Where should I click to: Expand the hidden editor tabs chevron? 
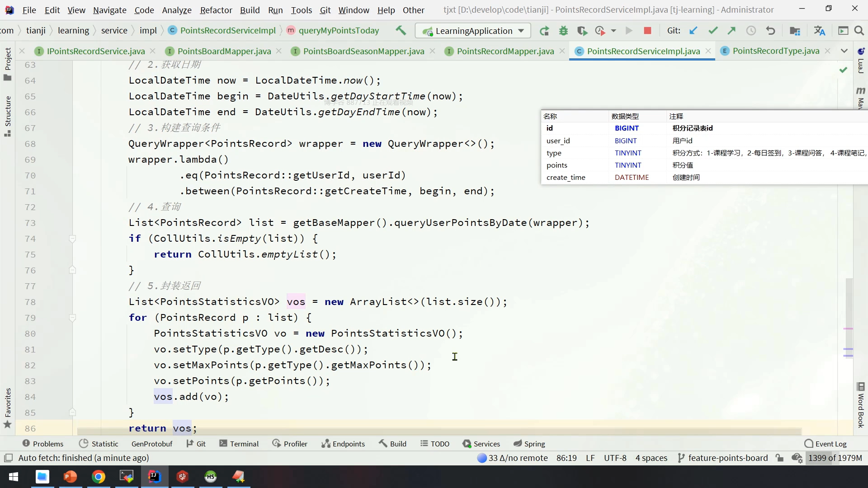click(x=844, y=51)
